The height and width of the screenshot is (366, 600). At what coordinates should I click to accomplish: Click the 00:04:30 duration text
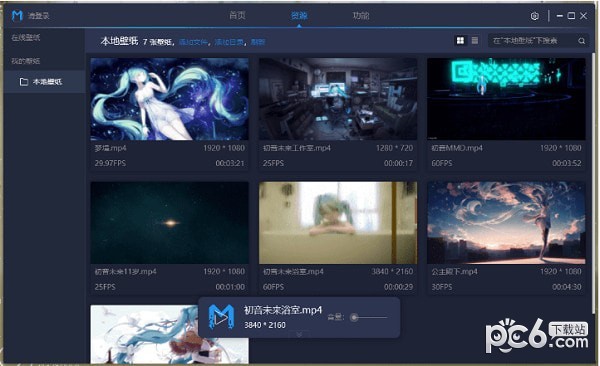point(567,287)
